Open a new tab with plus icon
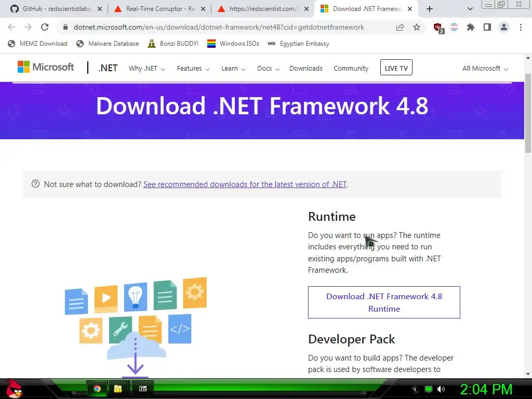Image resolution: width=532 pixels, height=399 pixels. coord(430,9)
